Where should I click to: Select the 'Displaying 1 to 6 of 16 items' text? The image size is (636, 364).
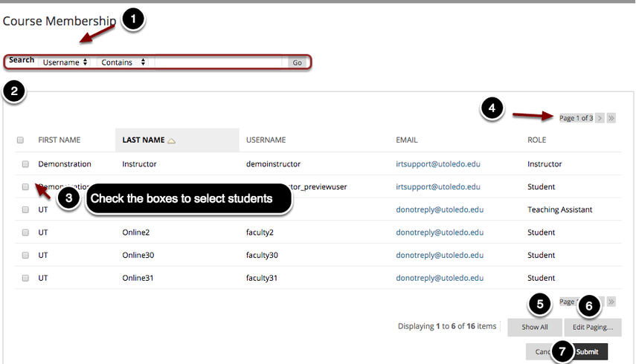click(x=447, y=326)
